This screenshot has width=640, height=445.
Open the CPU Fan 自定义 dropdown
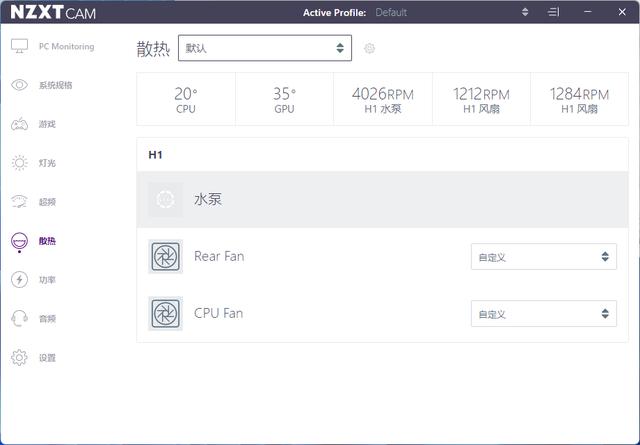click(544, 314)
